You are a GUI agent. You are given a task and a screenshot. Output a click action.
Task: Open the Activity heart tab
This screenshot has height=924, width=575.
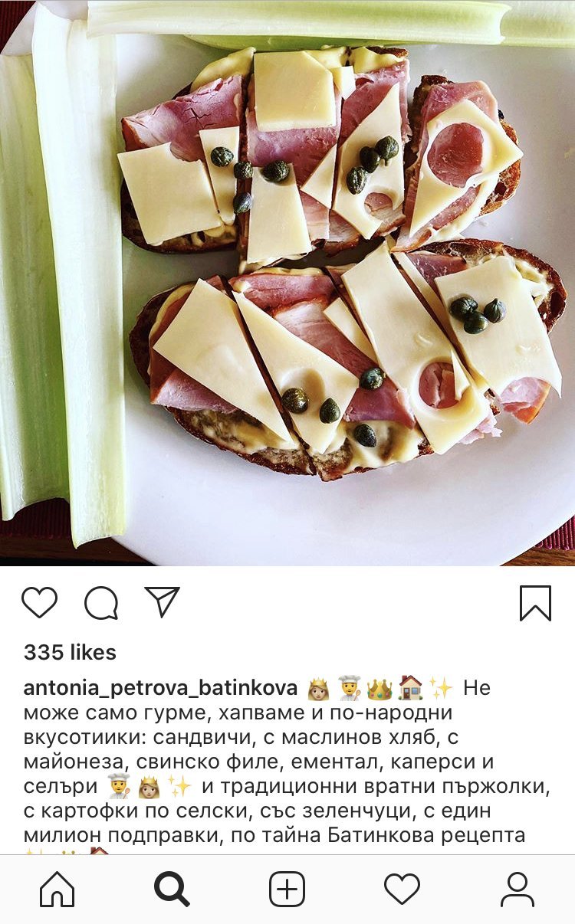(x=402, y=890)
